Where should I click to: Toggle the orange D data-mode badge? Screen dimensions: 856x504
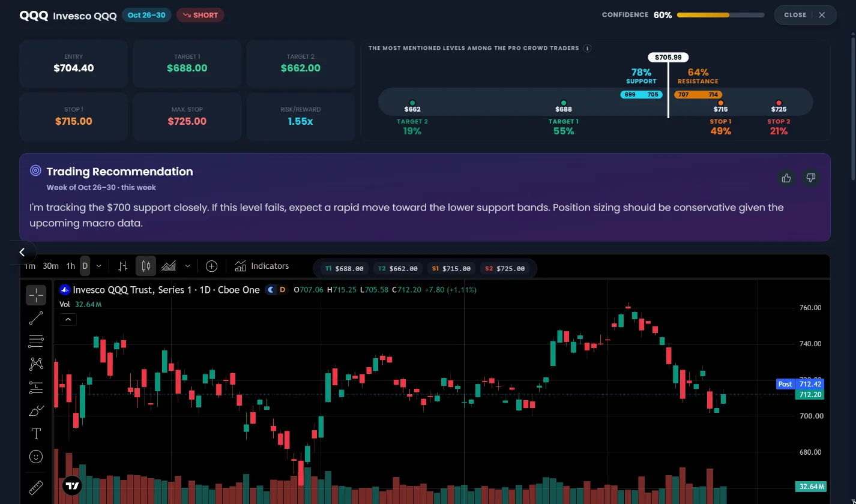tap(282, 290)
